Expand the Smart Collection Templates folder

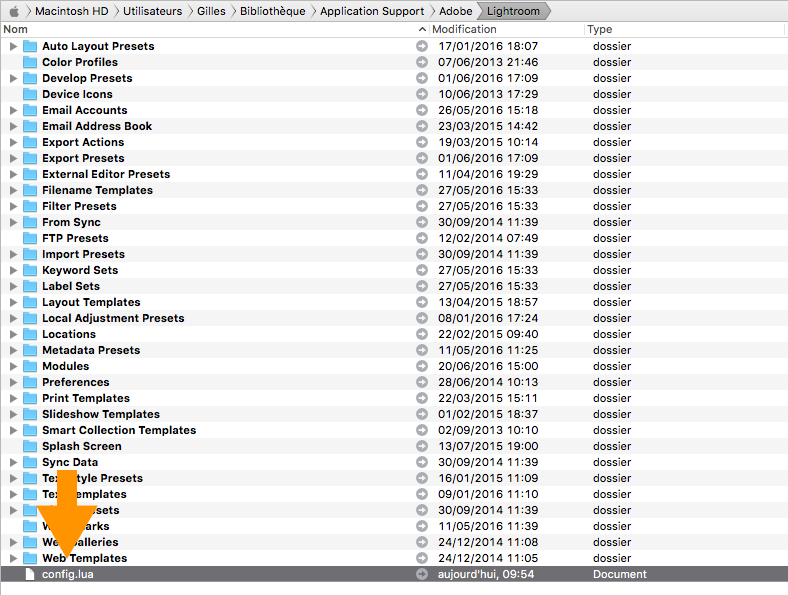pyautogui.click(x=13, y=430)
